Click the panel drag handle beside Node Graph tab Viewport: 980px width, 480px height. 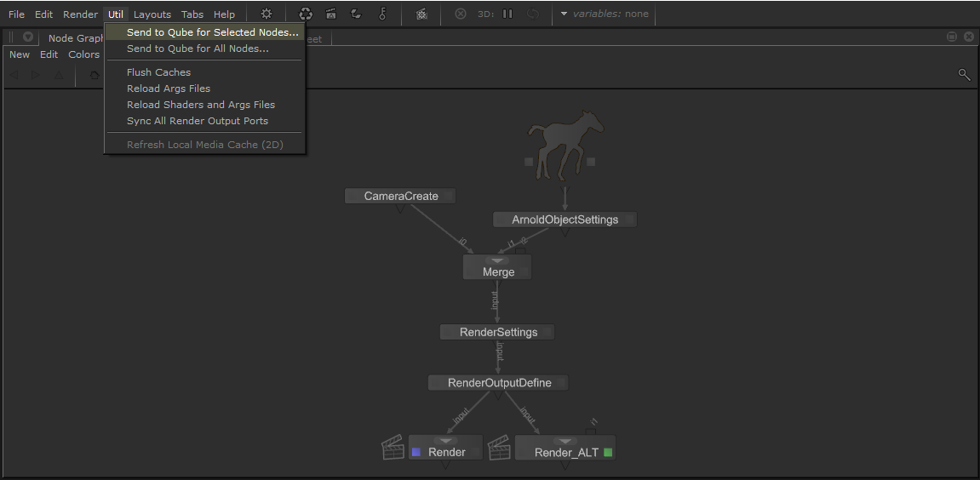pyautogui.click(x=10, y=37)
